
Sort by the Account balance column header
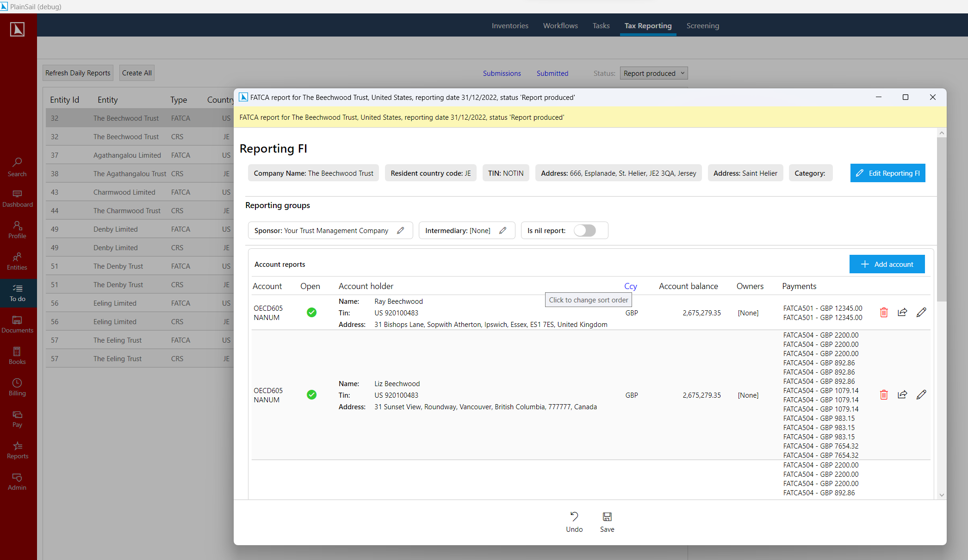(688, 286)
